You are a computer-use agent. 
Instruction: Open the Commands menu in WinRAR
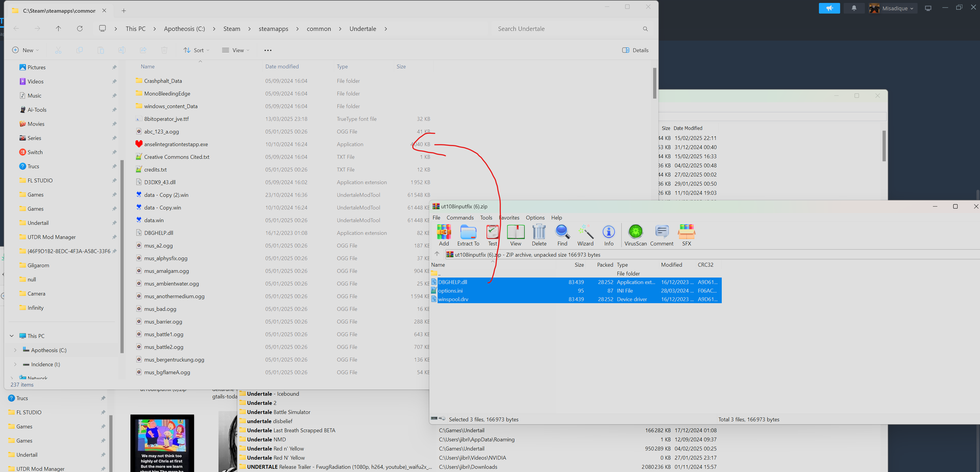[460, 218]
